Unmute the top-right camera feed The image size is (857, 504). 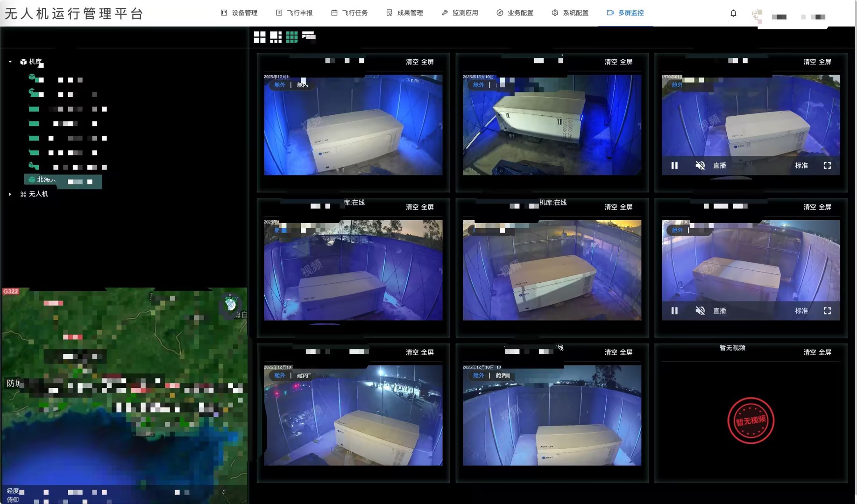click(x=700, y=166)
